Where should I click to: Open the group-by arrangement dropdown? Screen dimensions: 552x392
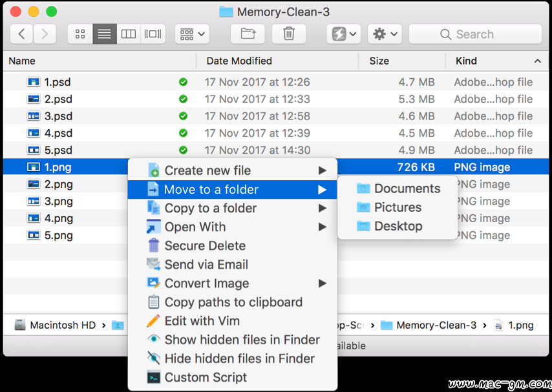(192, 34)
